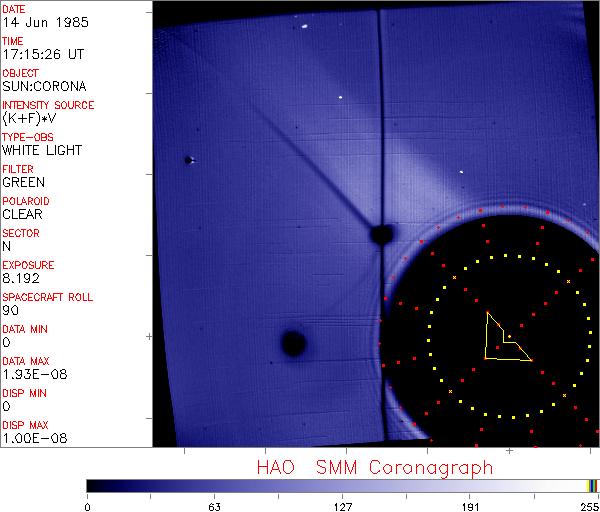Select the exposure value 8.192

pos(20,278)
